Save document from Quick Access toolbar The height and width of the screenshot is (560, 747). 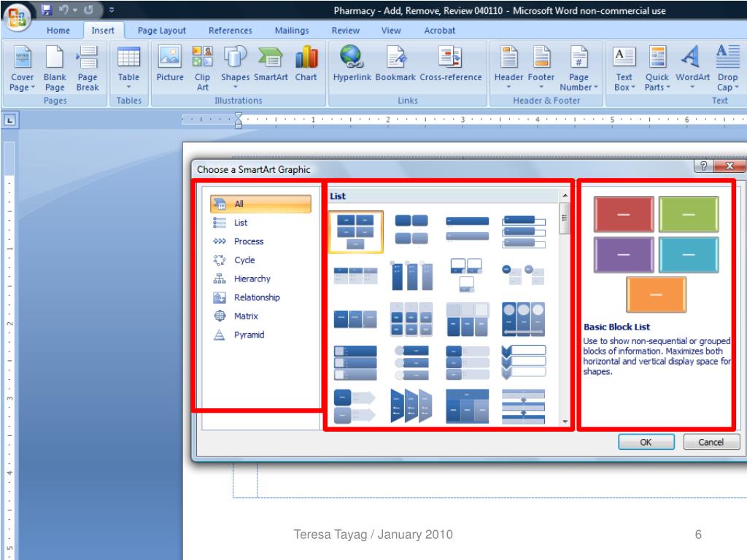pos(46,9)
